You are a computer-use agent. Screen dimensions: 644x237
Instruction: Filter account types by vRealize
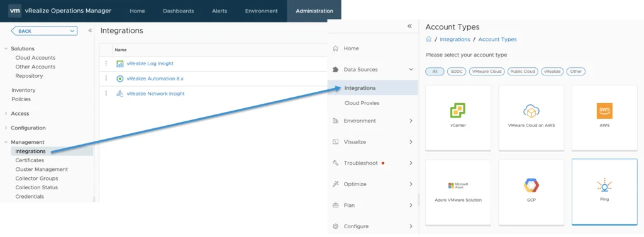click(x=552, y=72)
